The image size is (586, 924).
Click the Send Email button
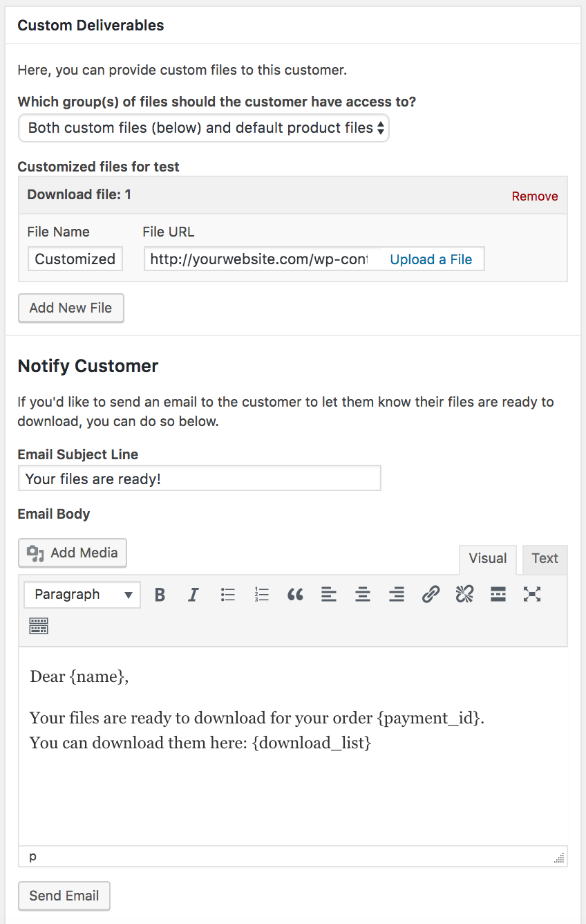coord(64,896)
